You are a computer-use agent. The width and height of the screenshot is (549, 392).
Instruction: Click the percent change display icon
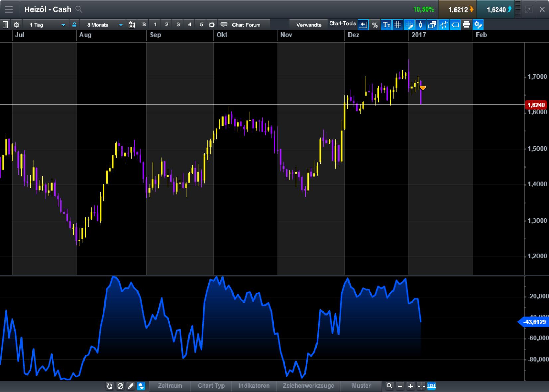click(x=375, y=24)
